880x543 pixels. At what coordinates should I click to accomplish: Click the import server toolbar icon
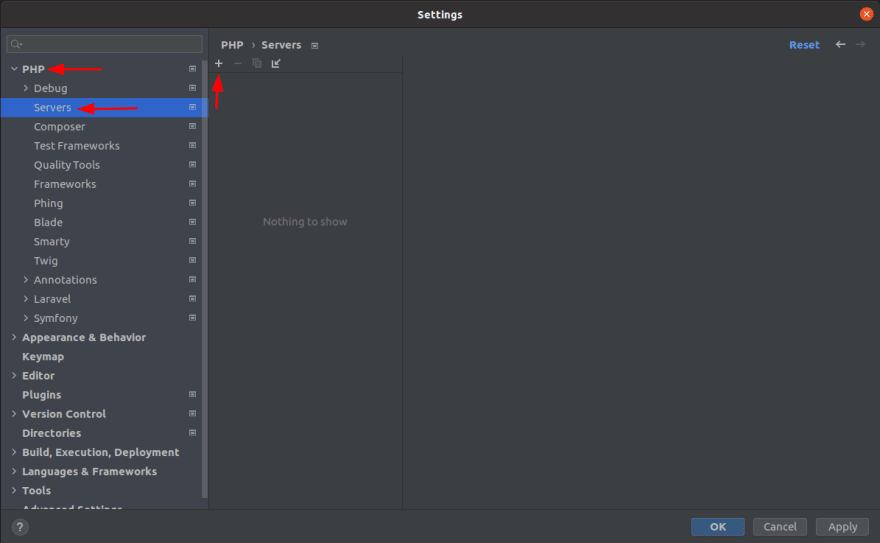276,63
